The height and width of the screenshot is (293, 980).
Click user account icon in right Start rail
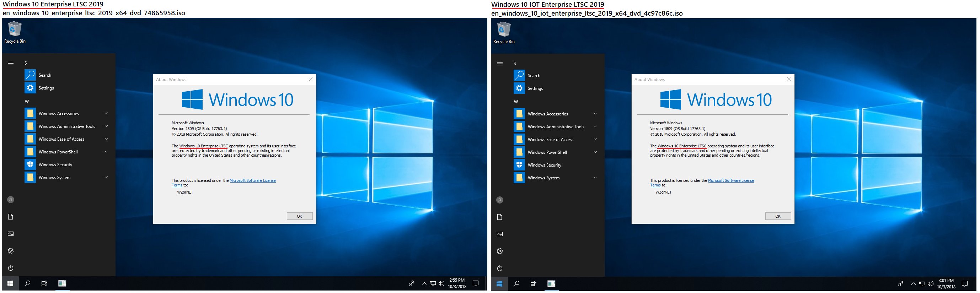[499, 200]
